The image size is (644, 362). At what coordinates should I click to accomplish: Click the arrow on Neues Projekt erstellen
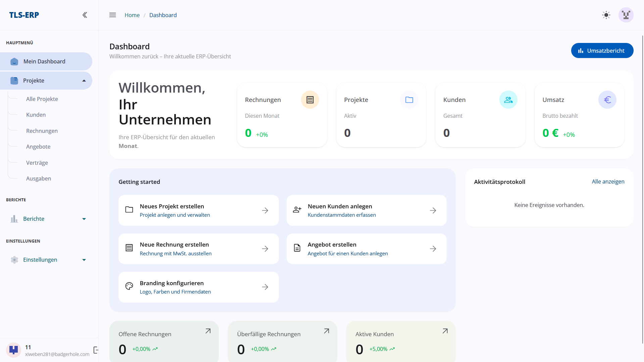point(265,210)
